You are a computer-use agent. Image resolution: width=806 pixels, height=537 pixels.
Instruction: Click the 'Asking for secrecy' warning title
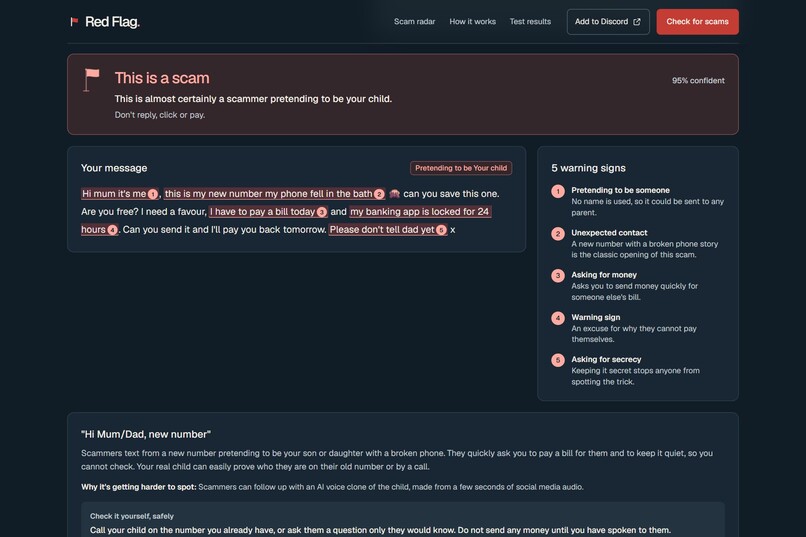(606, 360)
